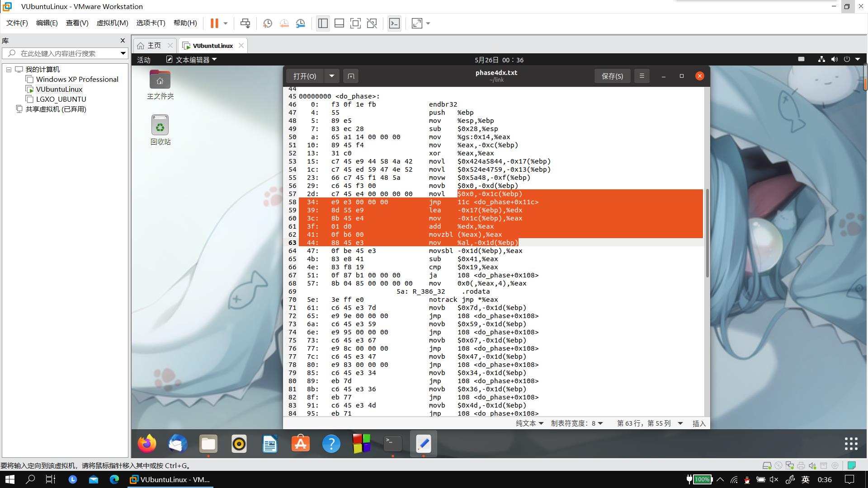Open the Help icon in dock
Screen dimensions: 868x488
tap(331, 444)
